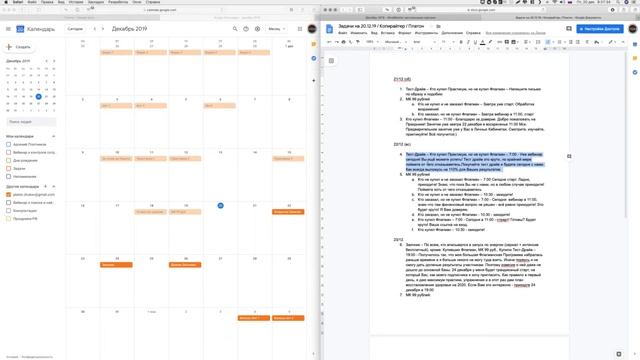Click the Explore button at Docs bottom right
The width and height of the screenshot is (640, 360).
[619, 354]
